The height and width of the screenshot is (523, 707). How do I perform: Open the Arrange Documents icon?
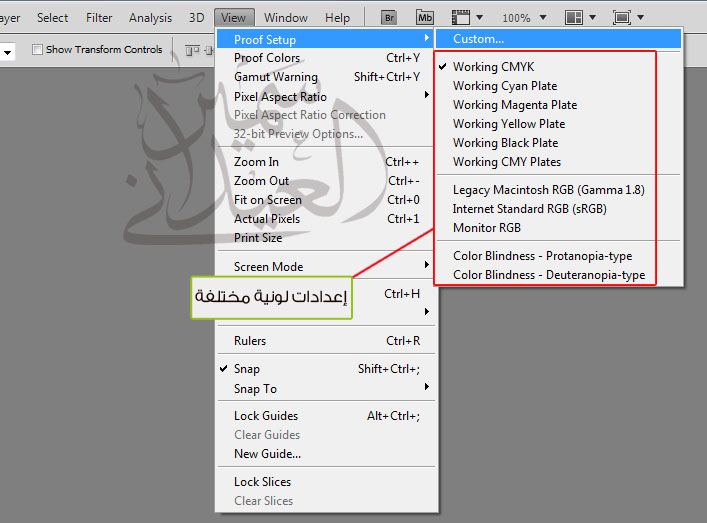[x=574, y=18]
